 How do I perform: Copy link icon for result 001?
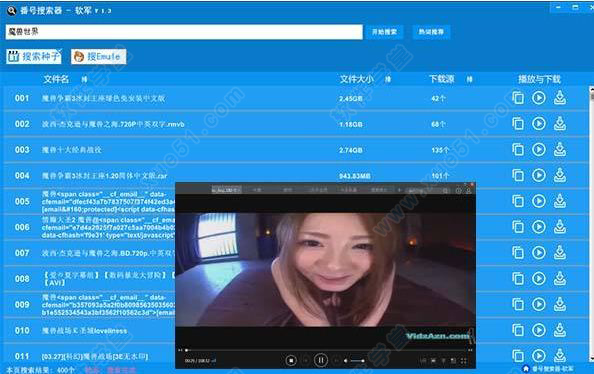point(518,98)
